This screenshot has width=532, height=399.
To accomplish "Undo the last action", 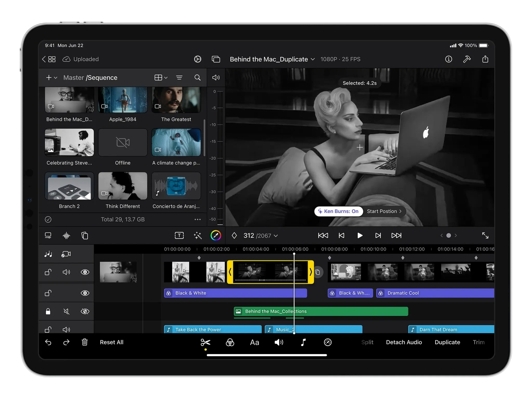I will 48,342.
